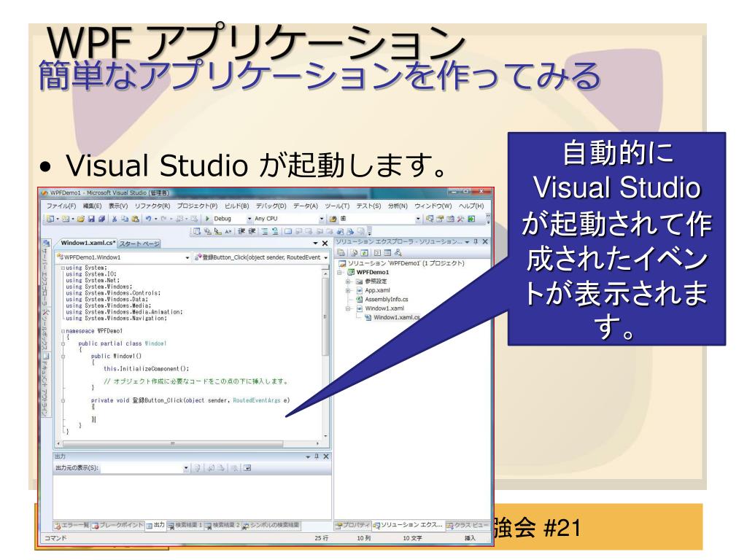Click the Save All toolbar icon

(101, 219)
